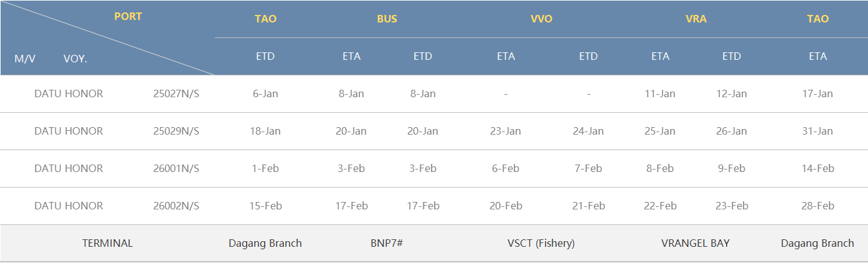
Task: Click voyage 25029N/S cell
Action: (x=176, y=131)
